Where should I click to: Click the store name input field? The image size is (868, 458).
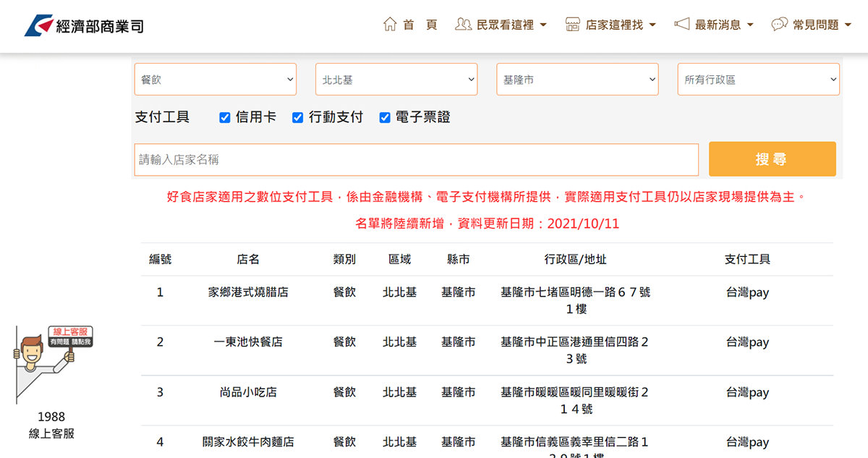416,160
